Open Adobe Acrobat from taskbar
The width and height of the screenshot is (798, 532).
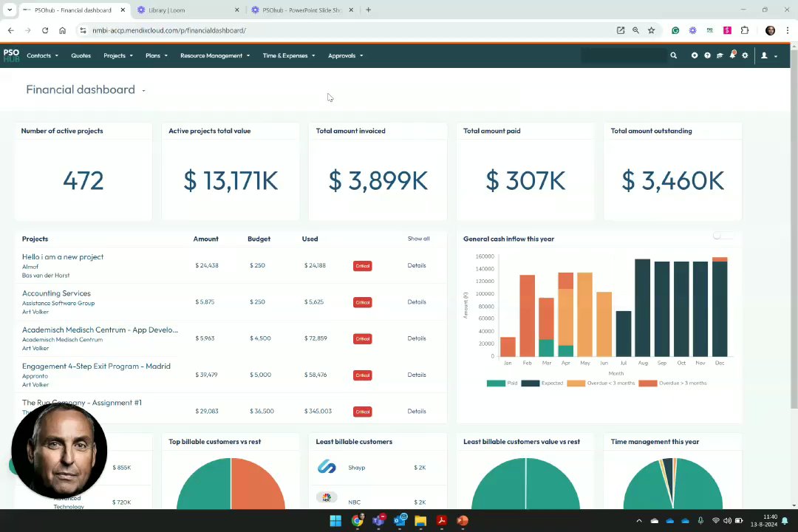(441, 521)
